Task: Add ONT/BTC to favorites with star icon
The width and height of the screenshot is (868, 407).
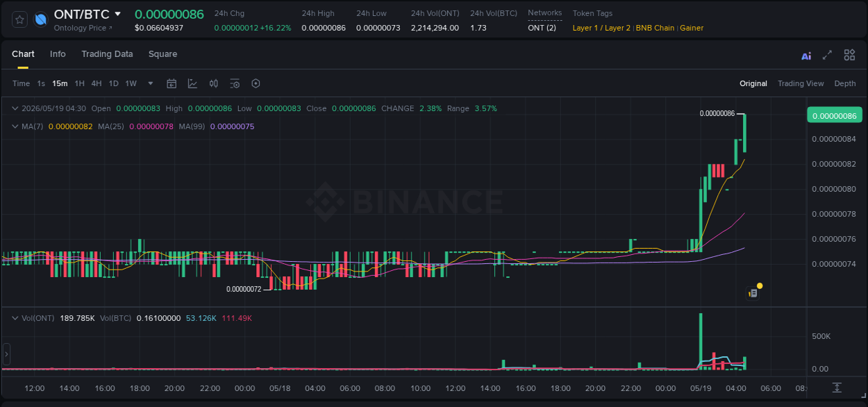Action: click(x=20, y=19)
